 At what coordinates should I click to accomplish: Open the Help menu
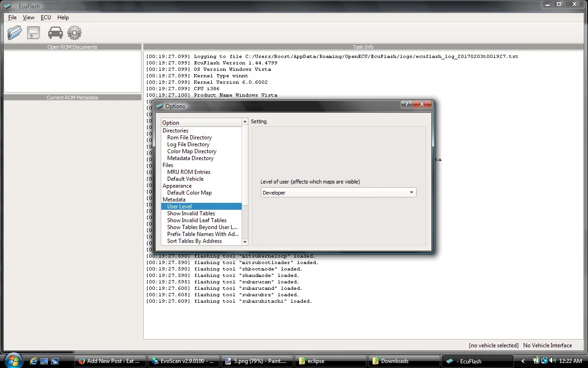(63, 17)
